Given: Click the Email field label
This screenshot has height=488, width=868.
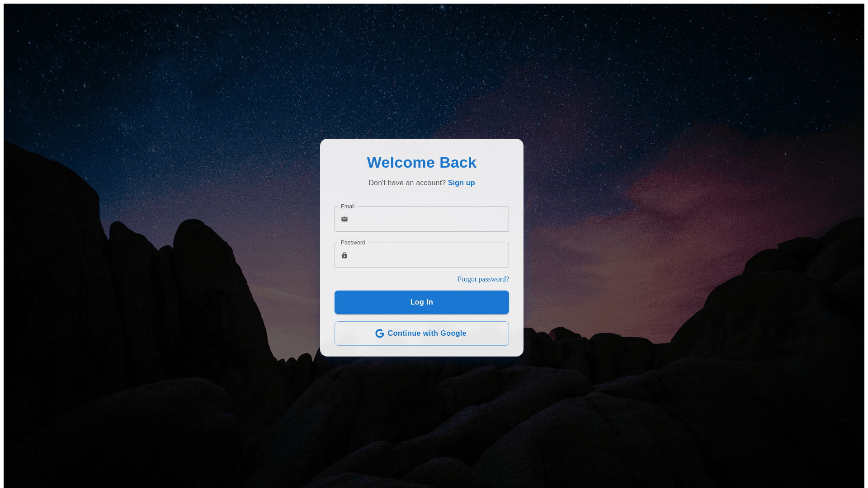Looking at the screenshot, I should (x=348, y=206).
